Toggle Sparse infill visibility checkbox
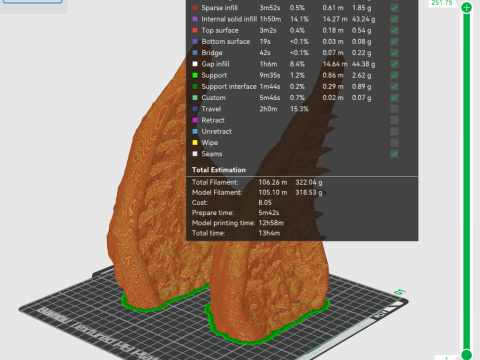This screenshot has width=480, height=360. pos(394,8)
